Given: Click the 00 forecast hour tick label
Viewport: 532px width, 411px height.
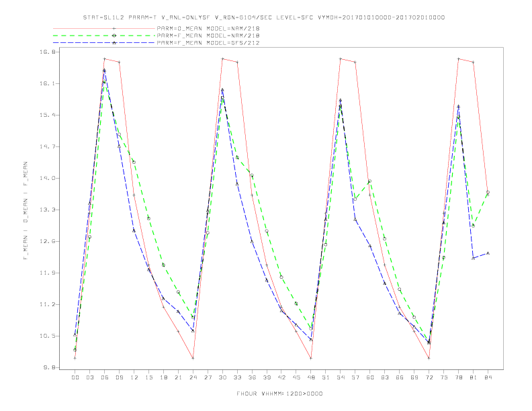Looking at the screenshot, I should pos(75,377).
